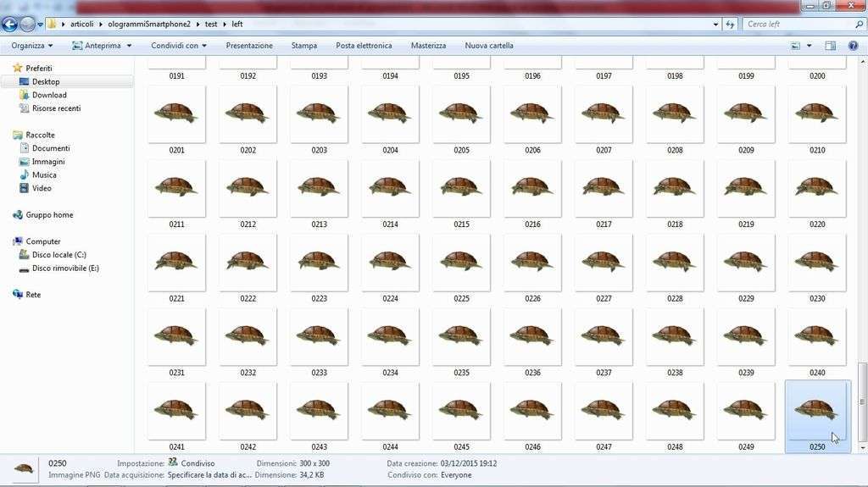Screen dimensions: 868x487
Task: Click Masterizza in the toolbar
Action: click(x=428, y=46)
